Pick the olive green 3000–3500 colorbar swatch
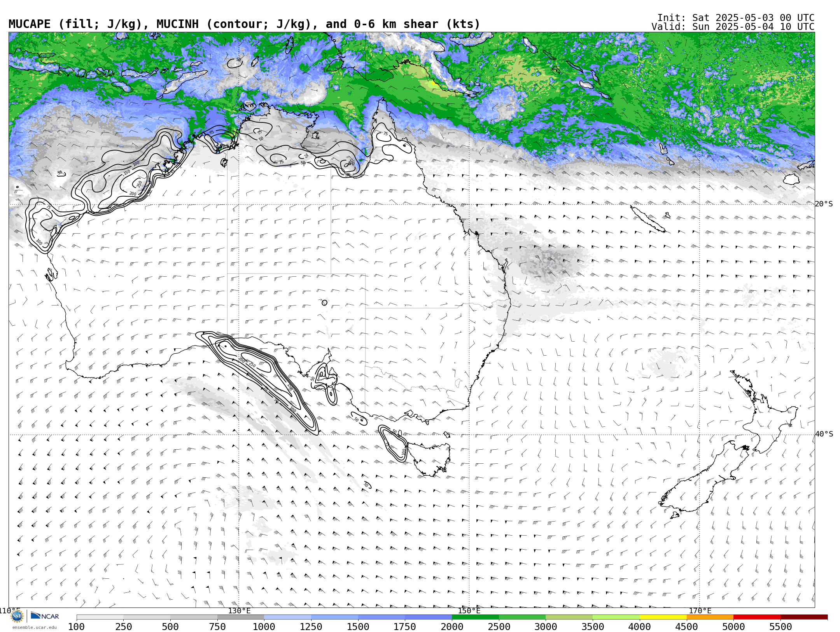 pyautogui.click(x=569, y=617)
